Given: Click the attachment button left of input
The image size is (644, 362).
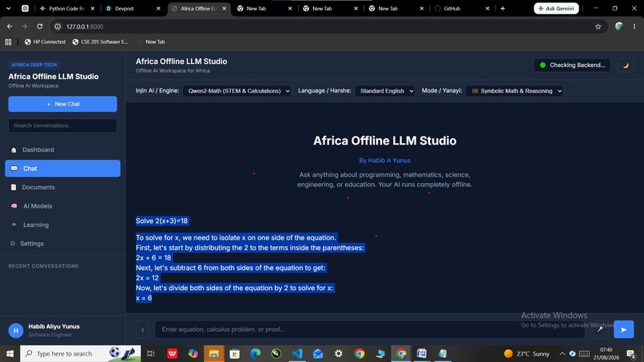Looking at the screenshot, I should click(142, 329).
